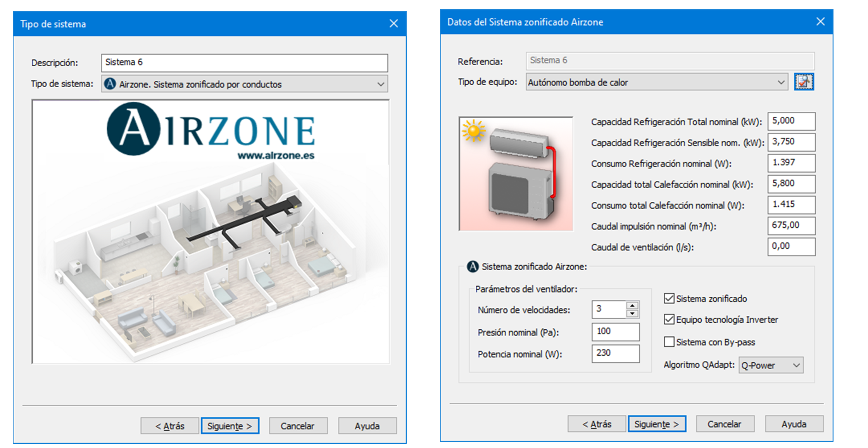Image resolution: width=868 pixels, height=448 pixels.
Task: Click Atrás in Tipo de sistema dialog
Action: click(x=170, y=426)
